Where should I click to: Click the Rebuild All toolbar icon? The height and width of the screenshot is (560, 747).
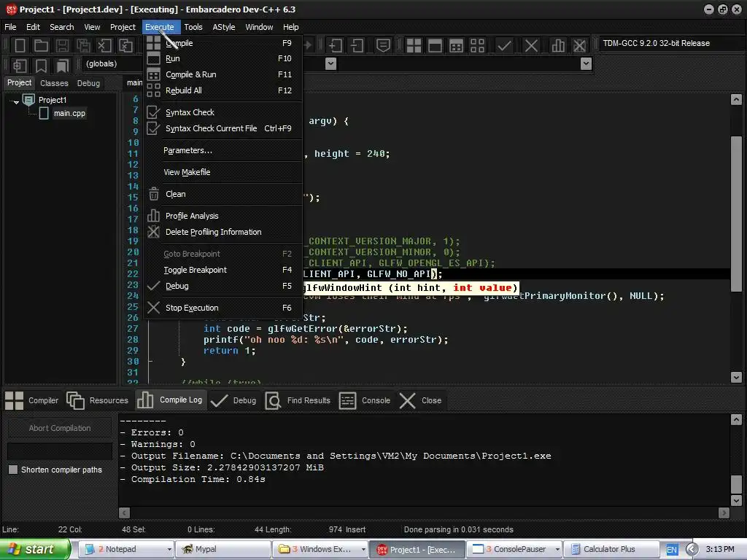click(477, 46)
